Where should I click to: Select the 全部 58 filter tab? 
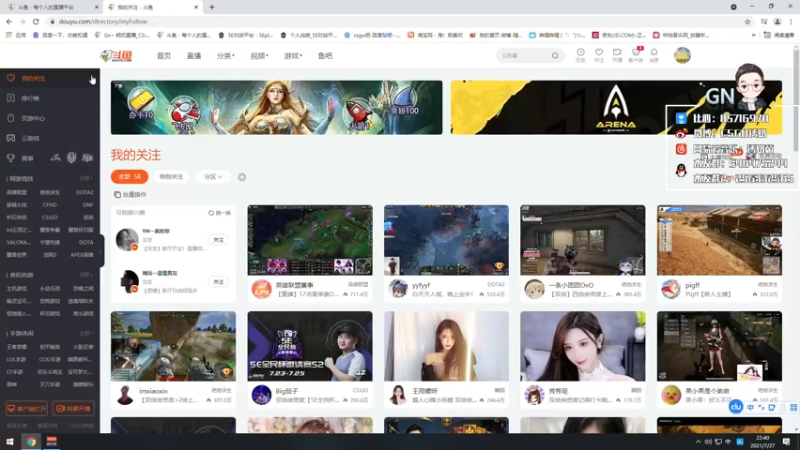130,177
